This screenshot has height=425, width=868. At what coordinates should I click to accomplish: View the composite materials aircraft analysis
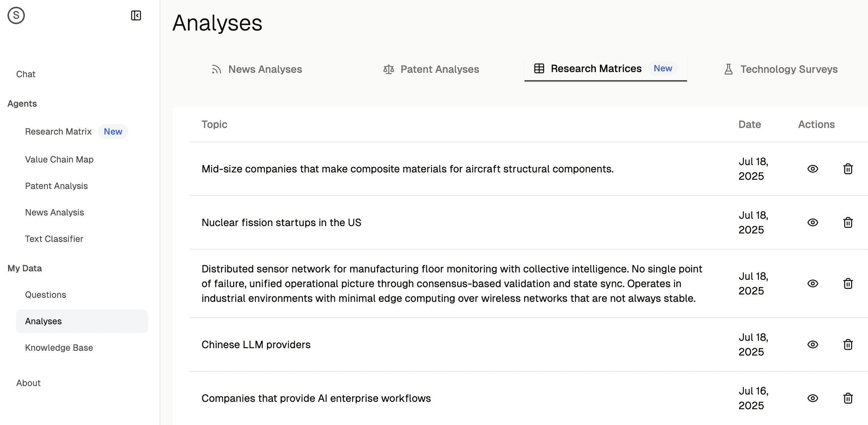[x=812, y=169]
